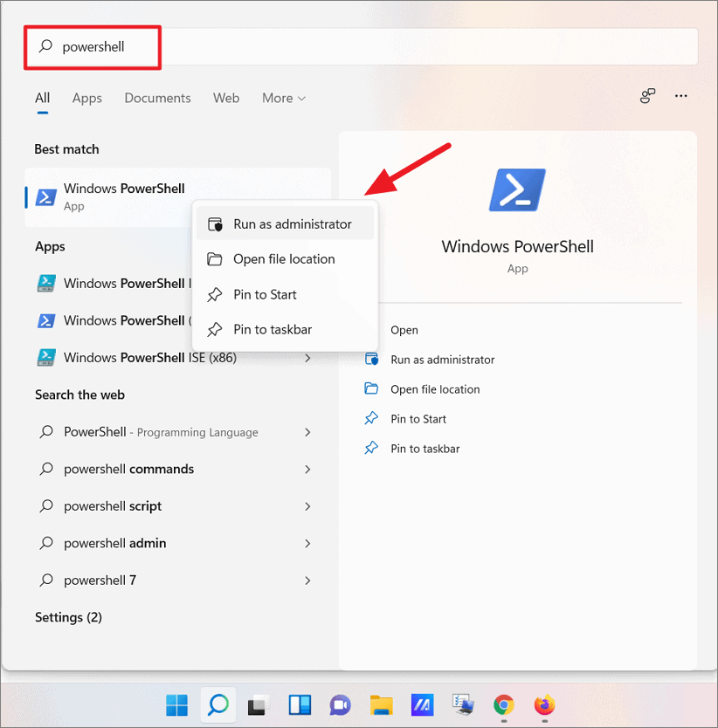Click the Start button on the taskbar
The width and height of the screenshot is (718, 728).
pyautogui.click(x=176, y=705)
